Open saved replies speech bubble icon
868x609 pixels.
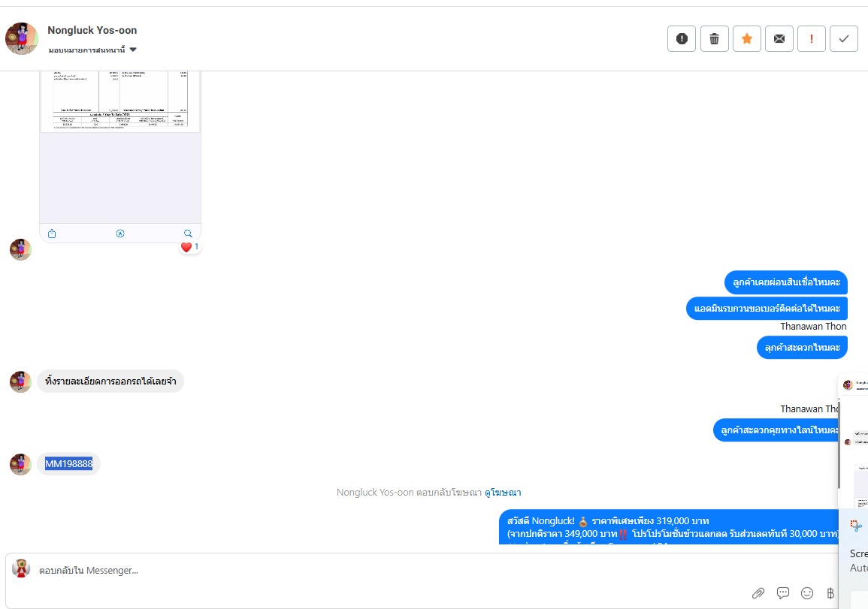point(783,593)
